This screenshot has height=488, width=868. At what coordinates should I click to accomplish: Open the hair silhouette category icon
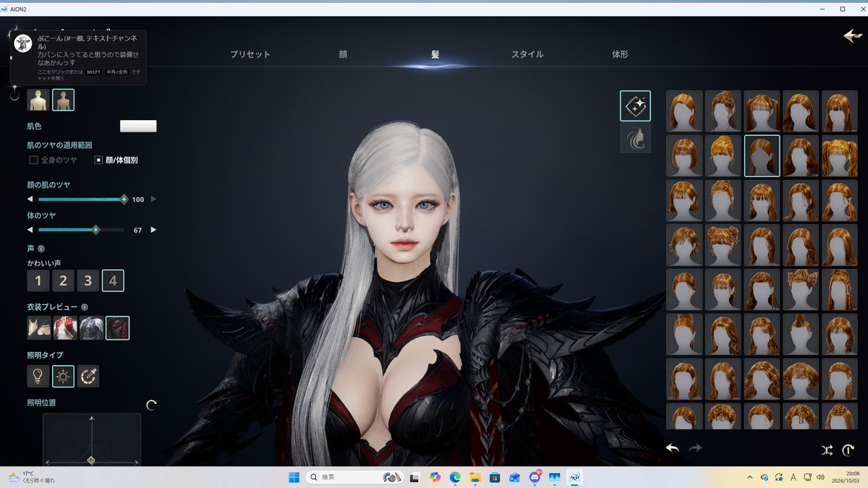coord(635,138)
